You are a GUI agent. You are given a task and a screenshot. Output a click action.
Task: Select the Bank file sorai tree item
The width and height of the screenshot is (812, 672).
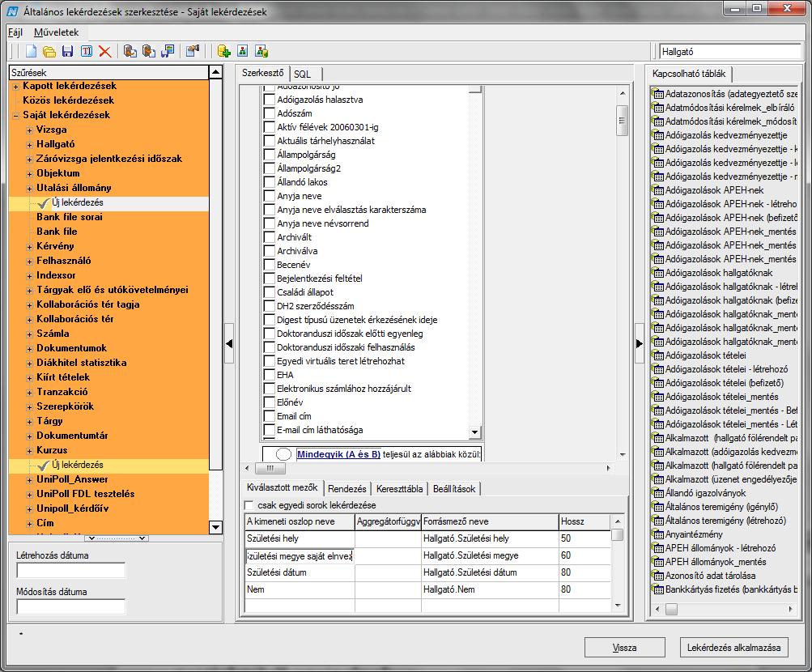(70, 217)
